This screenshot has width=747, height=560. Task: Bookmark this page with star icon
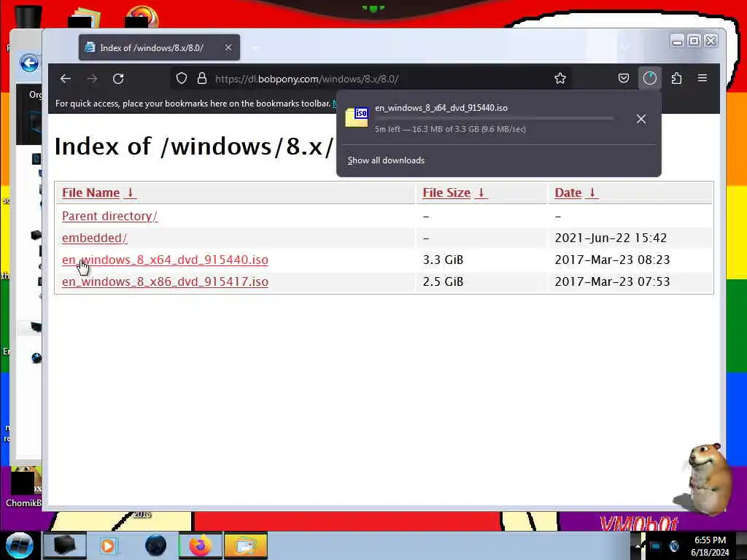pos(560,79)
